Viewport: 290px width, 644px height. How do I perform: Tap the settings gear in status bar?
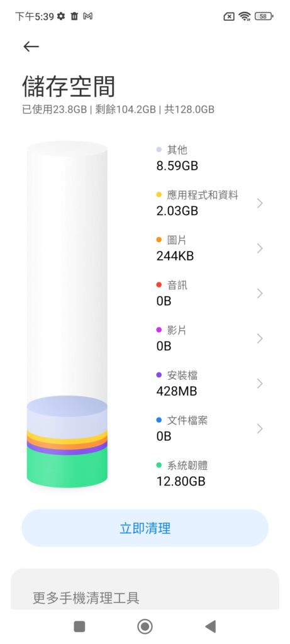pyautogui.click(x=61, y=16)
